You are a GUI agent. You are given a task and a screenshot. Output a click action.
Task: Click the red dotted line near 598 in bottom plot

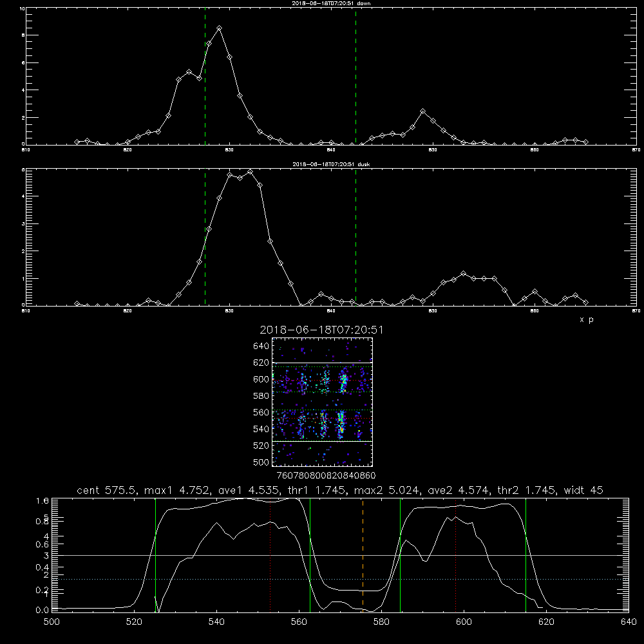tap(455, 554)
